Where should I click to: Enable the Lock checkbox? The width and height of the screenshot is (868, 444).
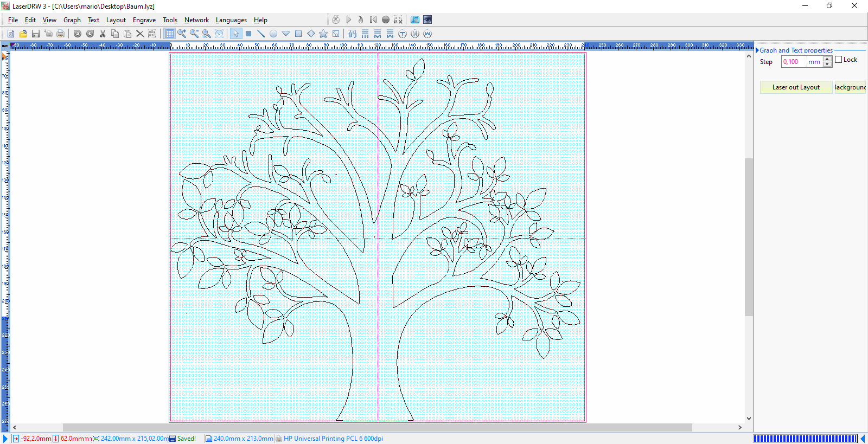click(839, 60)
